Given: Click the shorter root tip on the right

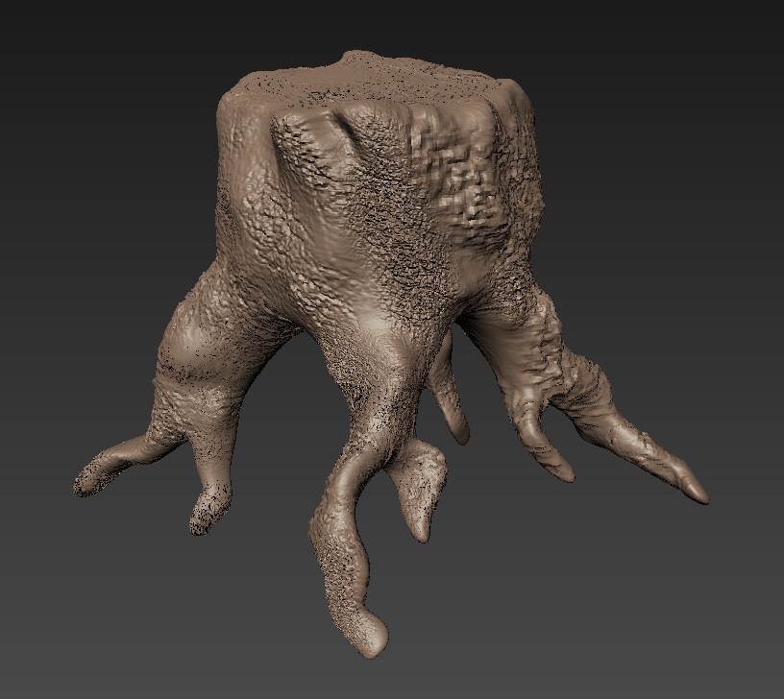Looking at the screenshot, I should pyautogui.click(x=562, y=470).
